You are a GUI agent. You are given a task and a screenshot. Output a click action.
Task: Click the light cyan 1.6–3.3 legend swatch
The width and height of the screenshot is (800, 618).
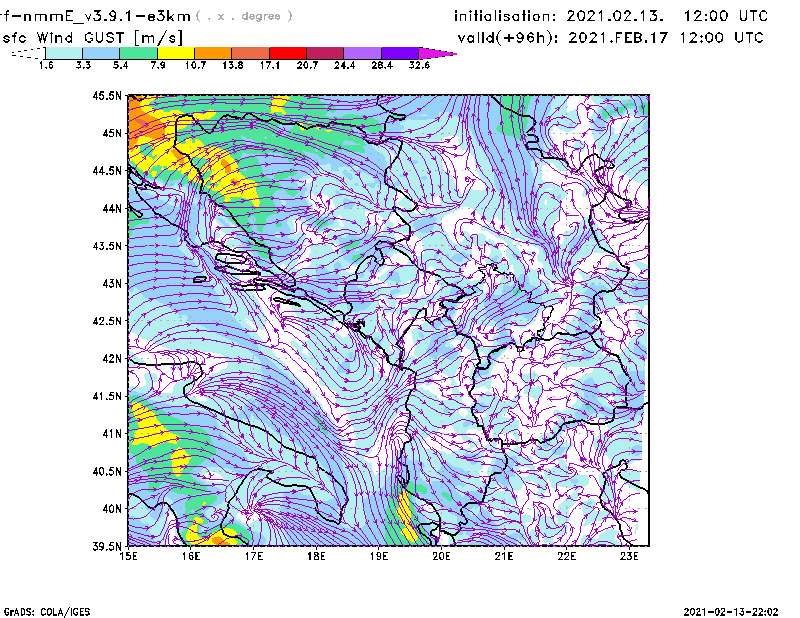[x=64, y=53]
